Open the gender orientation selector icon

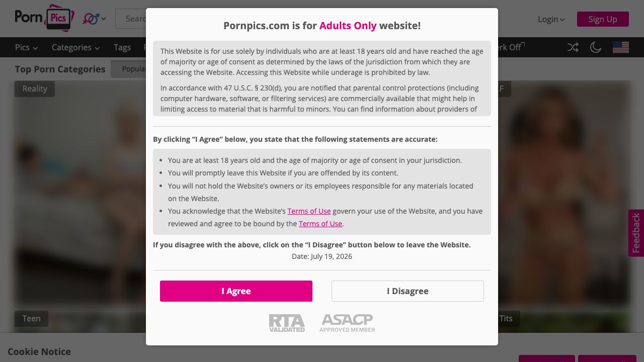click(x=94, y=19)
